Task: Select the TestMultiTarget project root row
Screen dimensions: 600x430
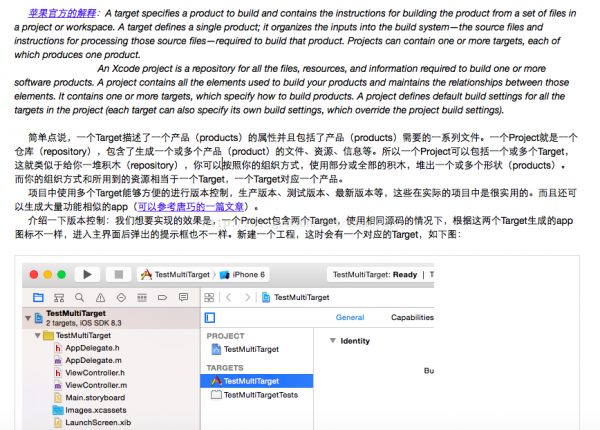Action: tap(111, 318)
